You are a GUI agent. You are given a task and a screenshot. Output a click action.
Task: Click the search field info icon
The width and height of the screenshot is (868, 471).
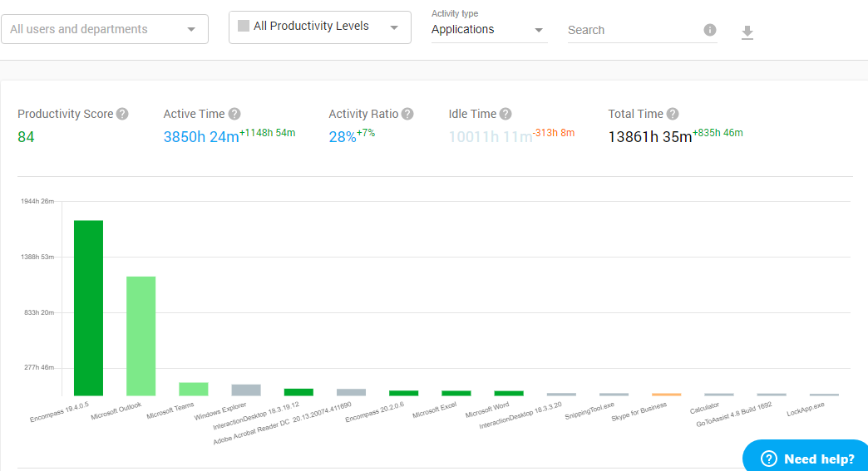pyautogui.click(x=709, y=30)
